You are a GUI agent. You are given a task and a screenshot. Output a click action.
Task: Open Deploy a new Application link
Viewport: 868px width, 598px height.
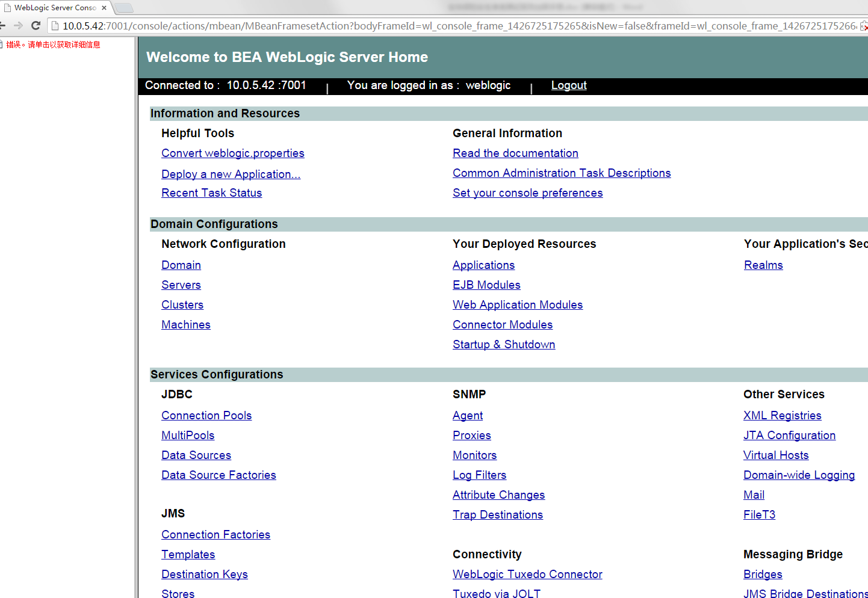231,174
